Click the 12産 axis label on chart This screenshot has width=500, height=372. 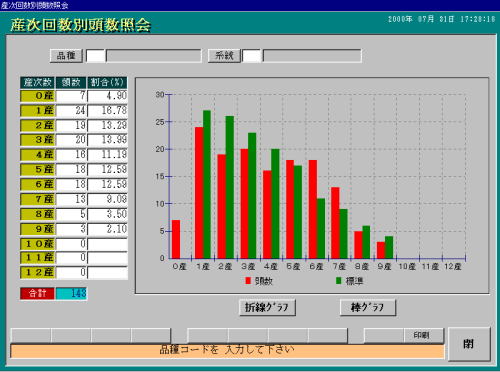tap(453, 267)
